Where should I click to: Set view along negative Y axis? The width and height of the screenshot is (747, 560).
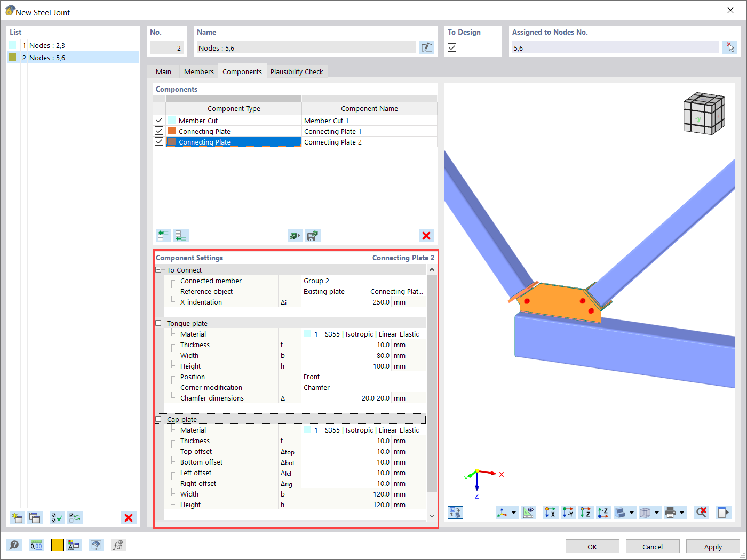[x=568, y=513]
